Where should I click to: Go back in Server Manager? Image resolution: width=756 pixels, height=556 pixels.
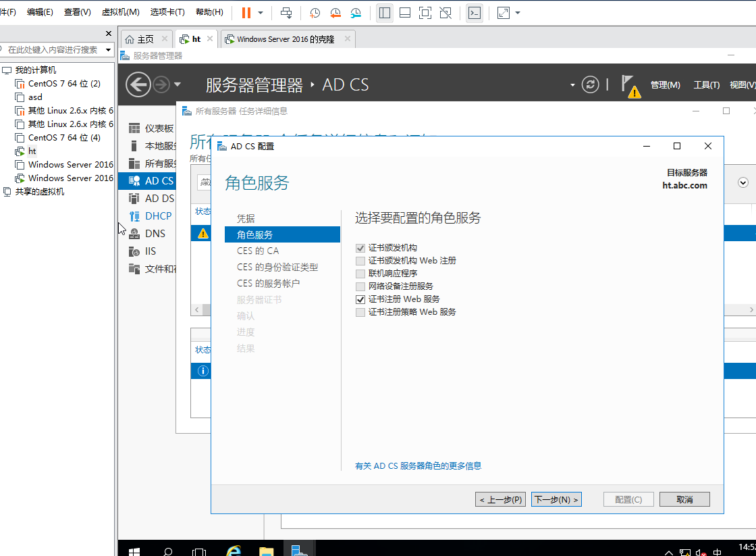(138, 85)
